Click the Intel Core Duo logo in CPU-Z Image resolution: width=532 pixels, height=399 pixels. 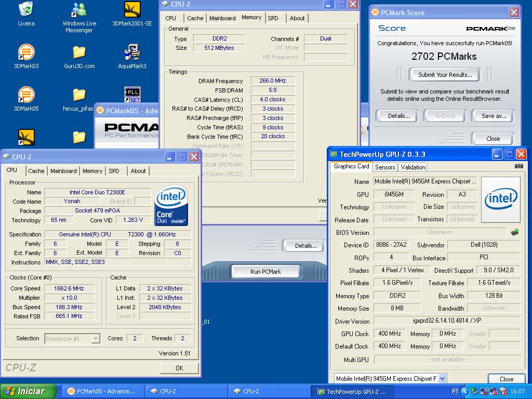pyautogui.click(x=171, y=206)
